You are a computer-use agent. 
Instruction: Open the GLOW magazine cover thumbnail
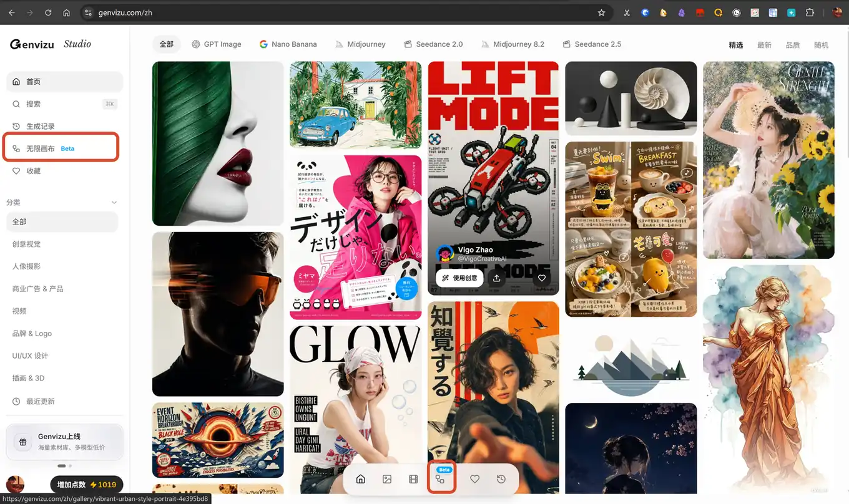pyautogui.click(x=356, y=409)
